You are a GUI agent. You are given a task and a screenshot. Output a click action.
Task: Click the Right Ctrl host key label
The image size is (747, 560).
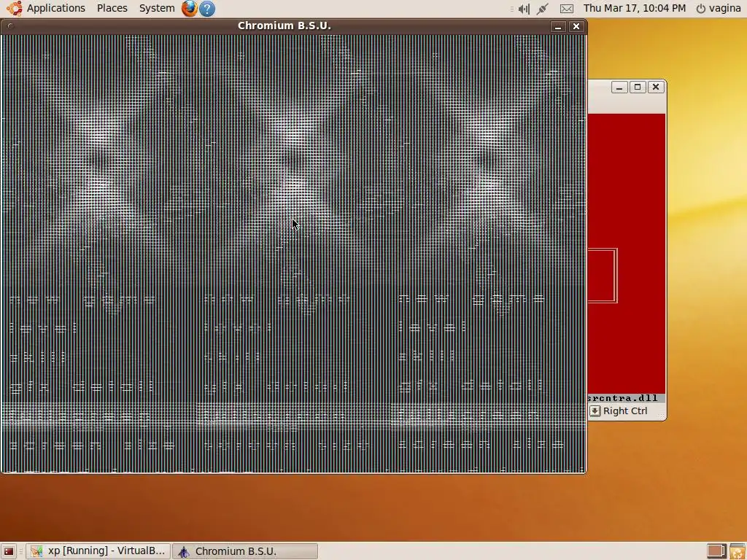point(625,411)
